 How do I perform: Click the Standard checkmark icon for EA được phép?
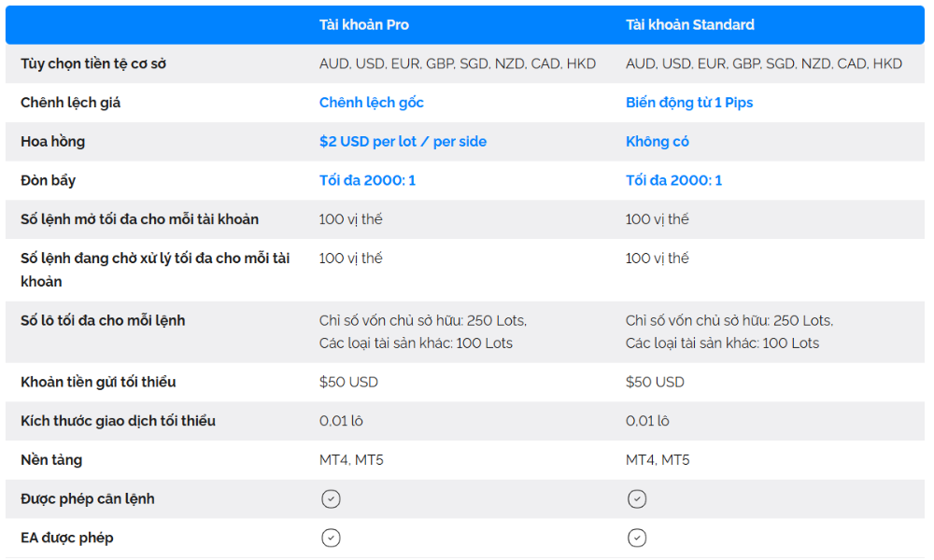click(637, 539)
